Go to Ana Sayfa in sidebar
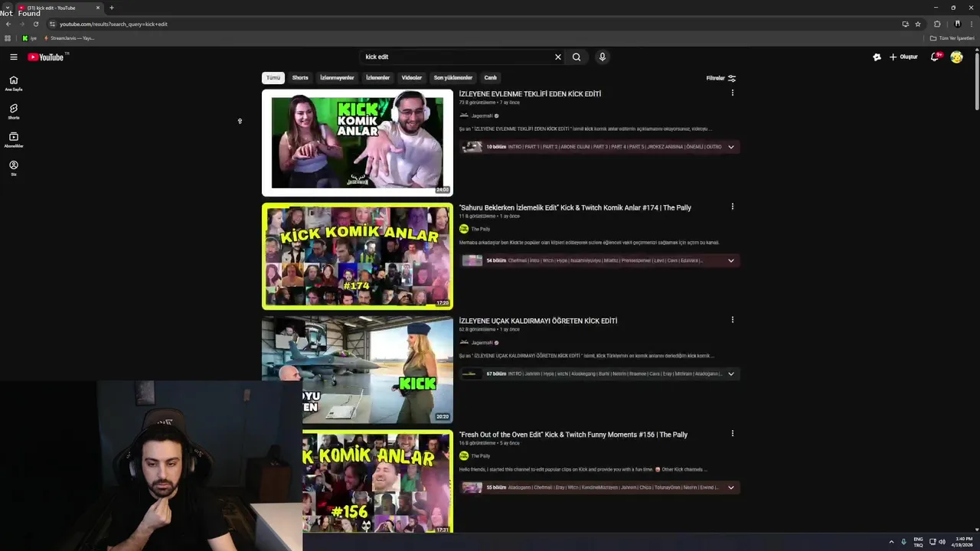 (x=13, y=83)
